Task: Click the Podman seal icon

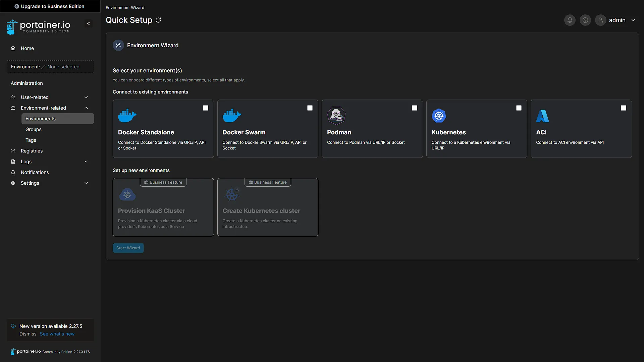Action: click(x=336, y=116)
